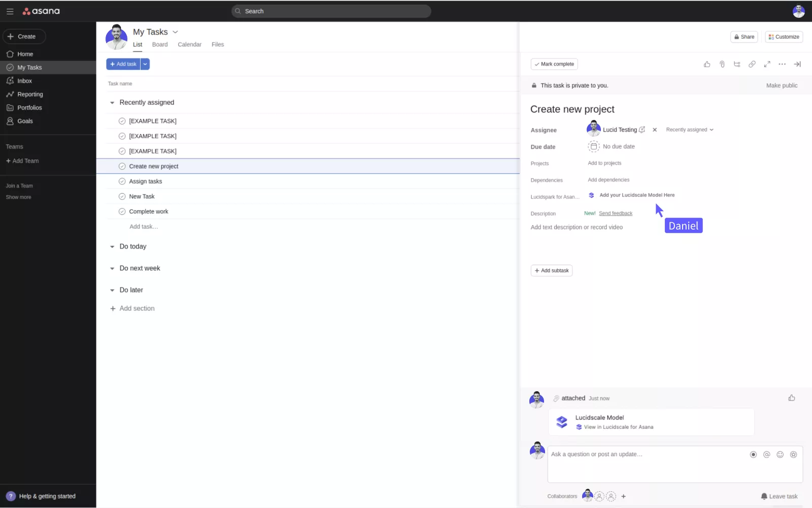Expand task pane to full screen
The image size is (812, 508).
pos(767,64)
